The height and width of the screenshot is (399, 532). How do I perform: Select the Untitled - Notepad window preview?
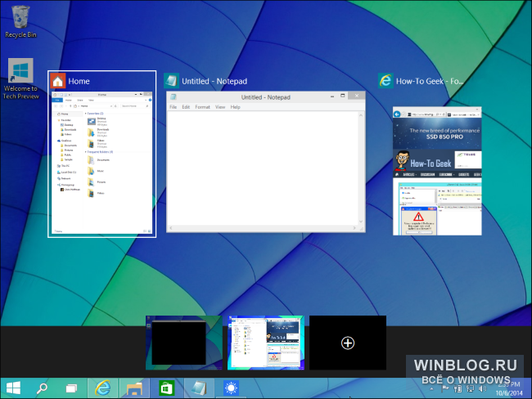pos(266,162)
